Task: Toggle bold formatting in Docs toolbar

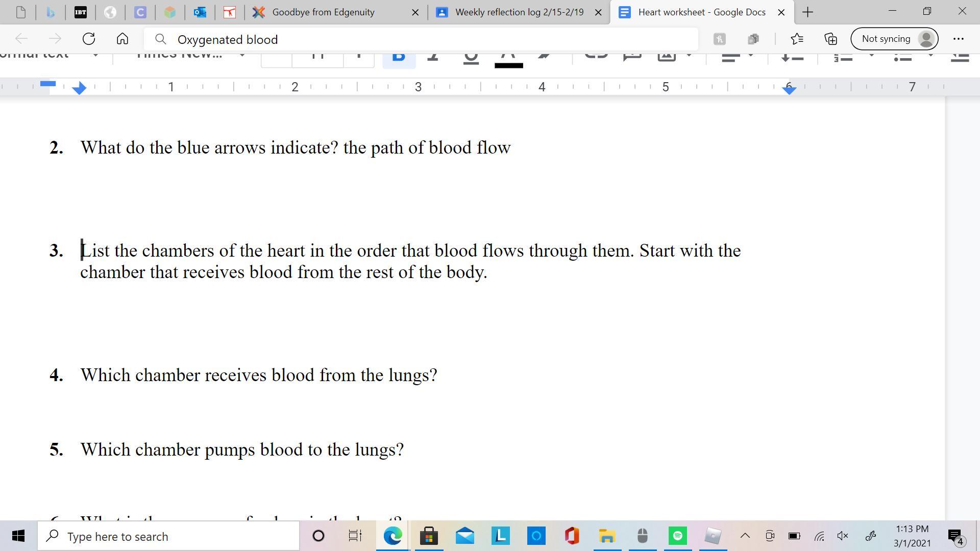Action: [399, 57]
